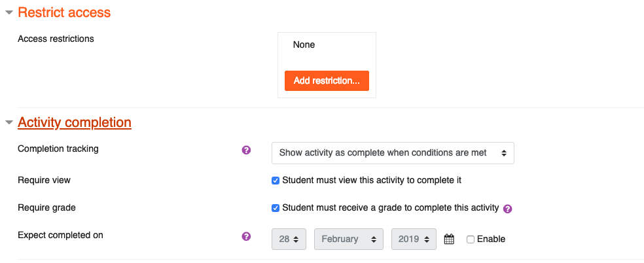Click the None text in restrictions box
The width and height of the screenshot is (644, 263).
click(x=304, y=44)
